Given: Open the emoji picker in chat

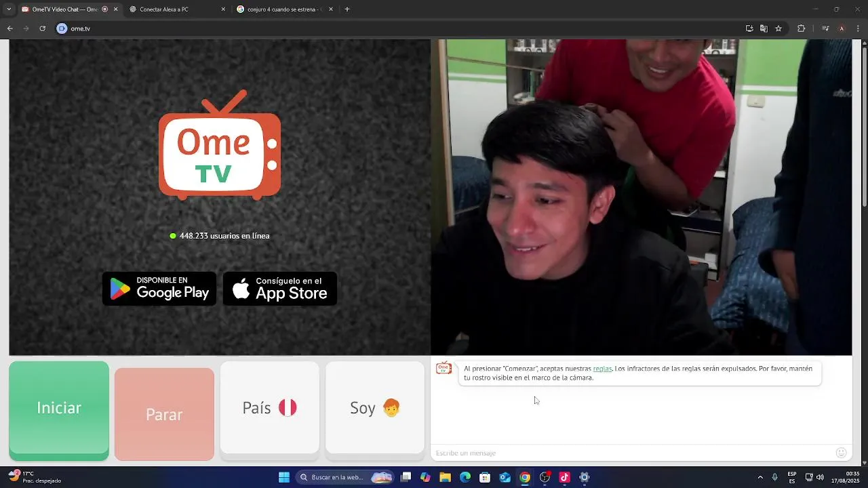Looking at the screenshot, I should click(842, 453).
